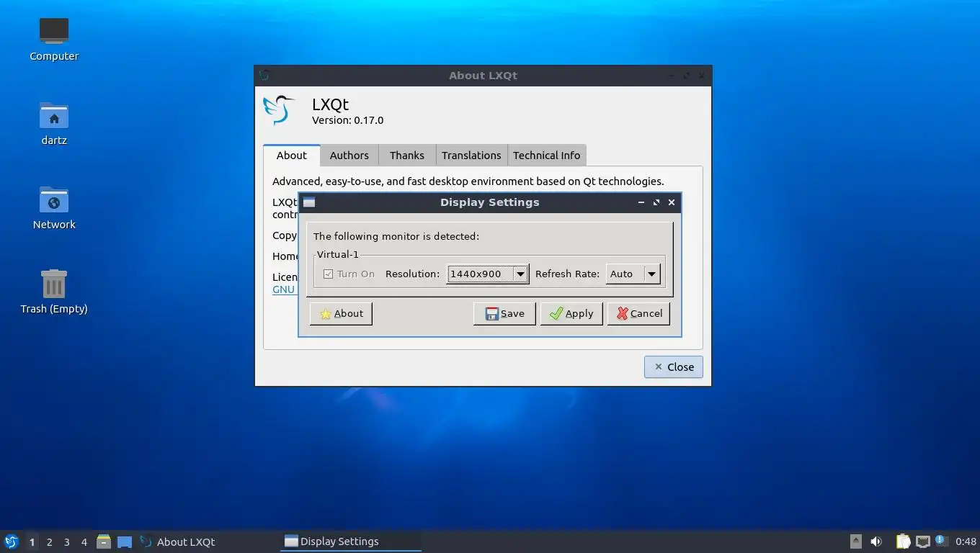Click the Virtual-1 group label
The image size is (980, 553).
click(337, 254)
